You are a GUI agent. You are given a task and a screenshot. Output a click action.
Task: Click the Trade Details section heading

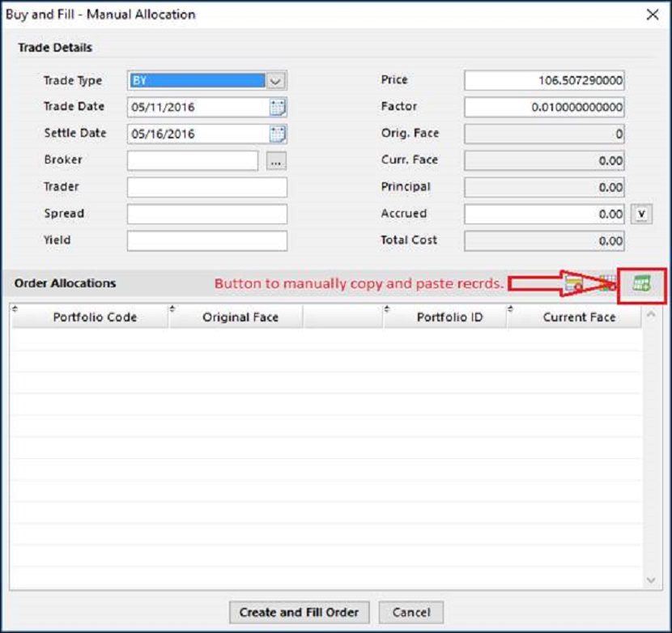tap(55, 48)
